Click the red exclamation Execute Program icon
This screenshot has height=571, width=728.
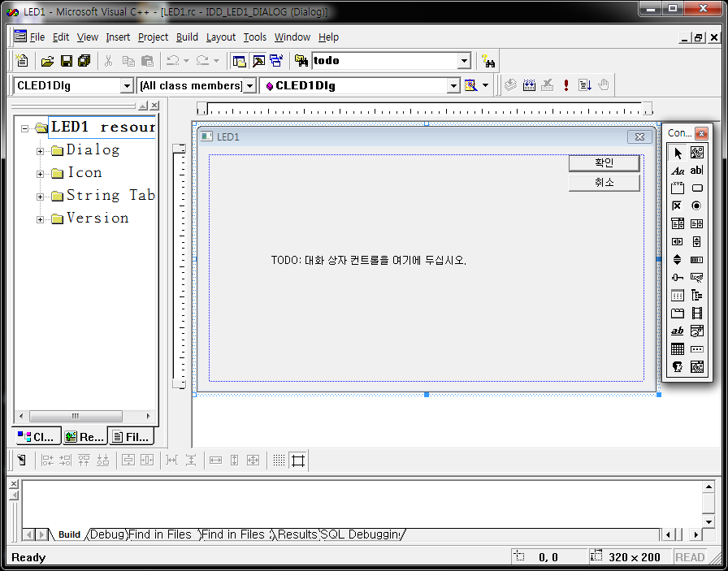566,85
